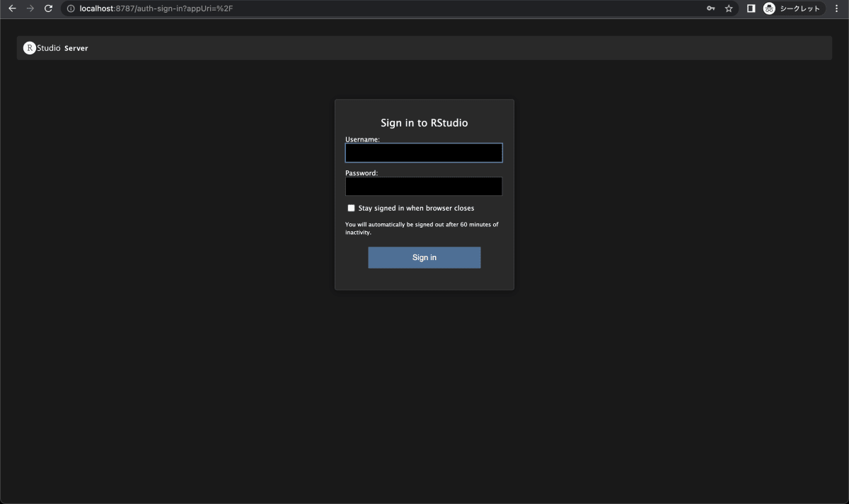
Task: Click the 'Sign in to RStudio' heading
Action: point(424,123)
